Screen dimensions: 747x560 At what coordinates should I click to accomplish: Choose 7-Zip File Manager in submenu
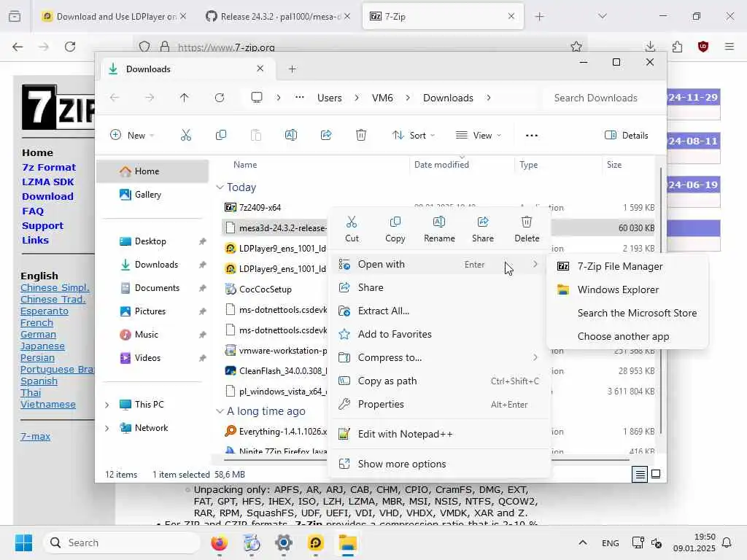pyautogui.click(x=627, y=266)
